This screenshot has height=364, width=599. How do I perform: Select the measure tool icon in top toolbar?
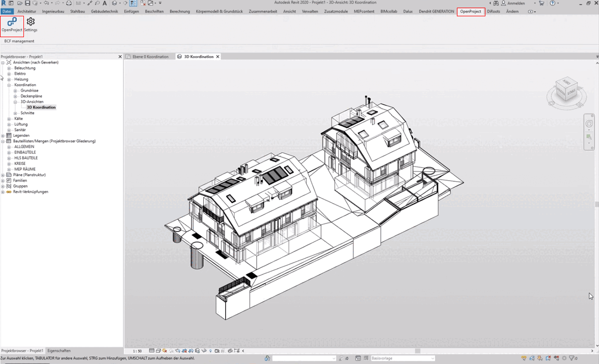90,3
